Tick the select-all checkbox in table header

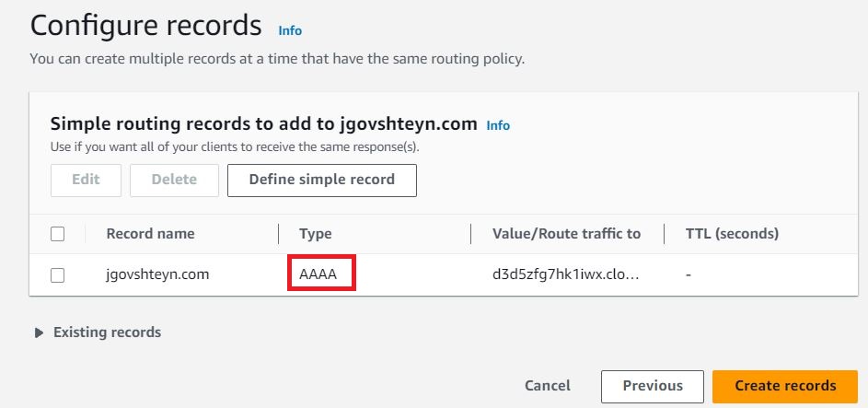(x=58, y=234)
